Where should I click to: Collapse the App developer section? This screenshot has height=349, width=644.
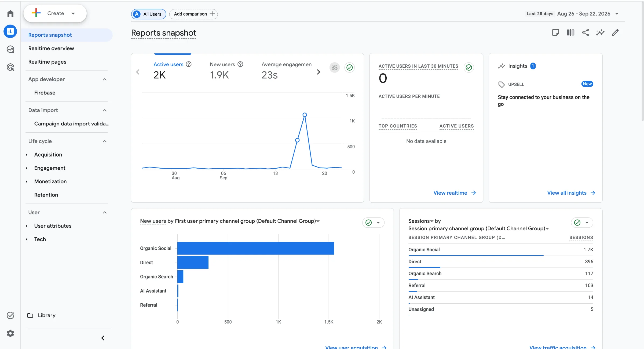pos(105,79)
